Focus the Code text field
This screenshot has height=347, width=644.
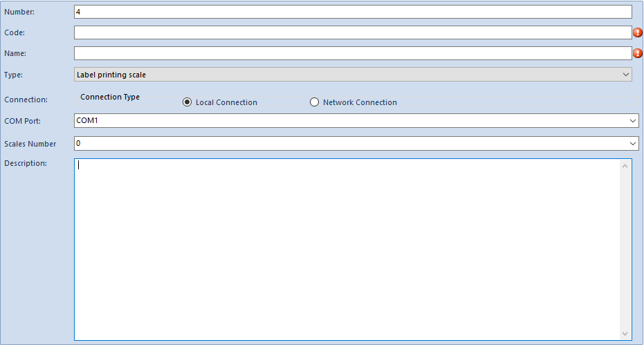coord(353,32)
